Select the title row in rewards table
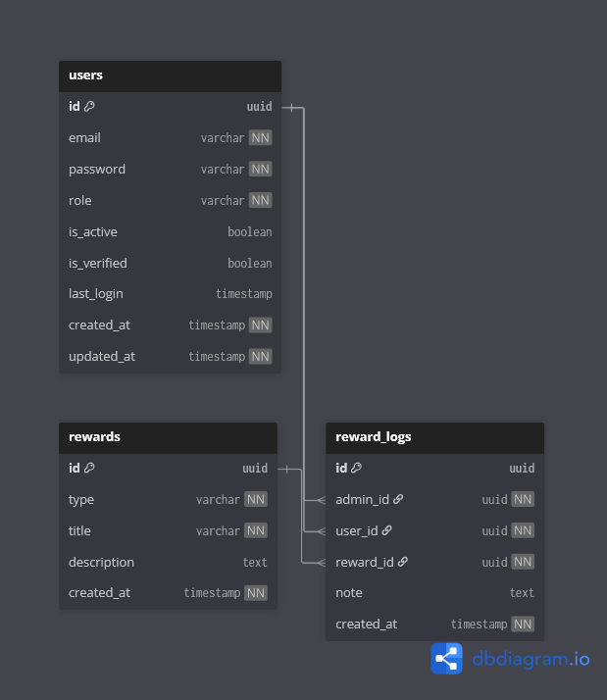The image size is (607, 700). click(x=168, y=531)
